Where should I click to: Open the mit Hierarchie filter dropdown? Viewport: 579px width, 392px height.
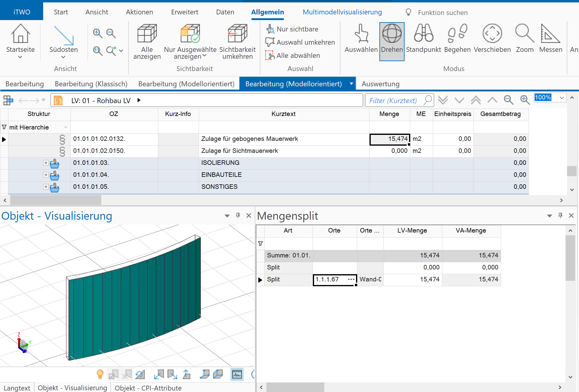pyautogui.click(x=66, y=127)
